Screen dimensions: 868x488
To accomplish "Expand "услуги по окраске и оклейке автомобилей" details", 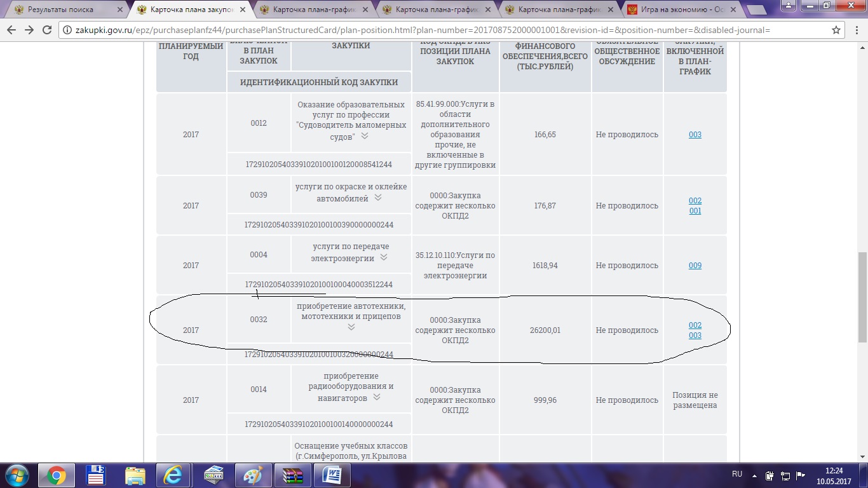I will [378, 198].
